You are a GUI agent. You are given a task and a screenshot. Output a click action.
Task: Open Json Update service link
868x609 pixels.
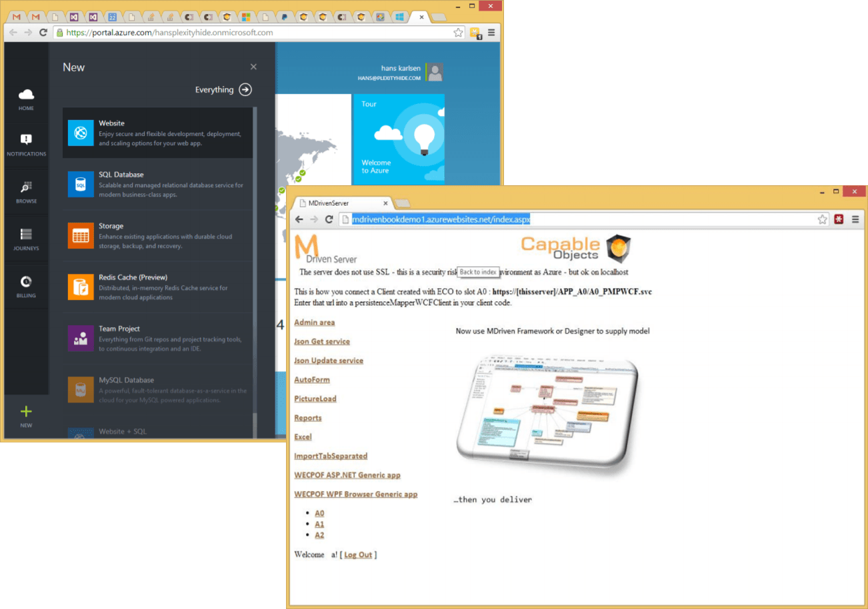[329, 360]
